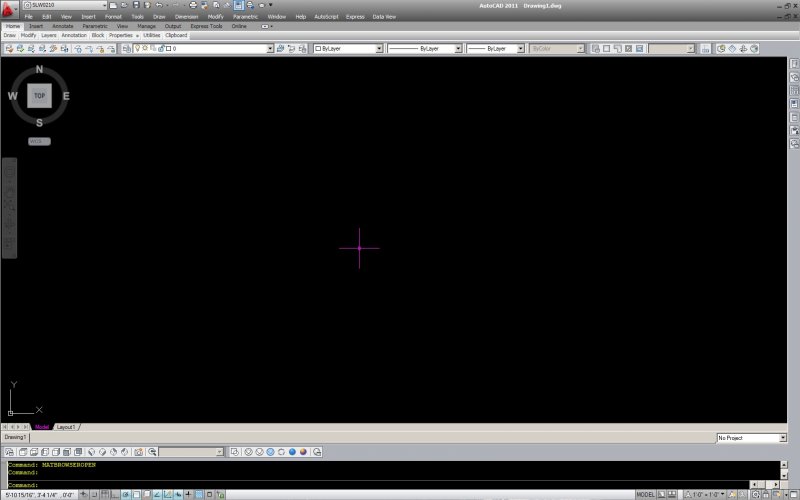The height and width of the screenshot is (500, 800).
Task: Open the workspace dropdown showing SLW0210
Action: click(65, 5)
